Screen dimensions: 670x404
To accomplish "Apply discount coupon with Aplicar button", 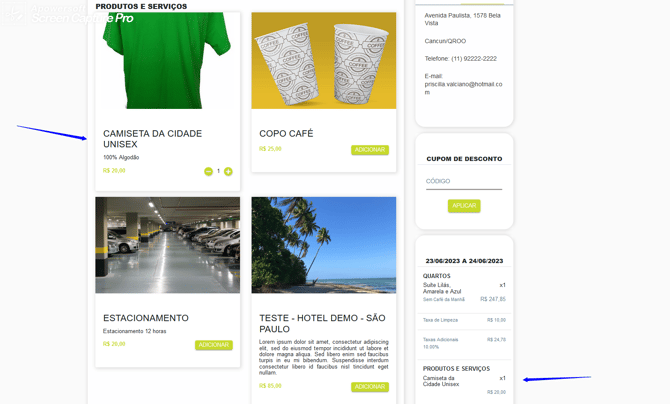I will click(464, 206).
